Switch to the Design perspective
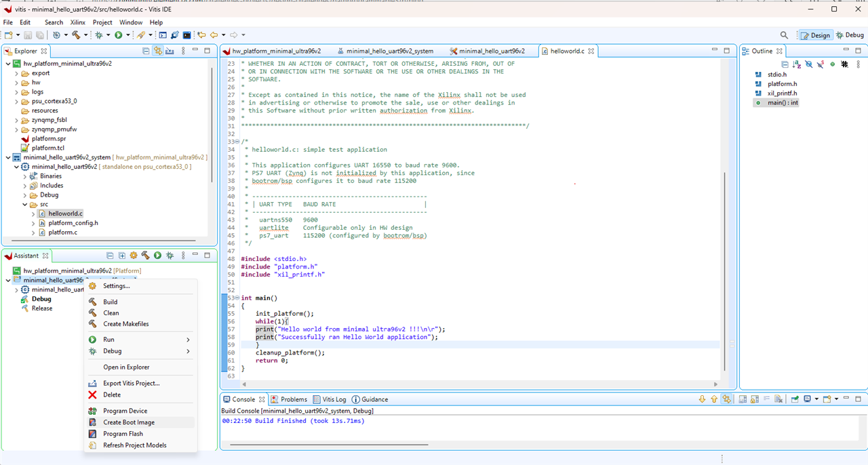The height and width of the screenshot is (465, 868). tap(815, 35)
